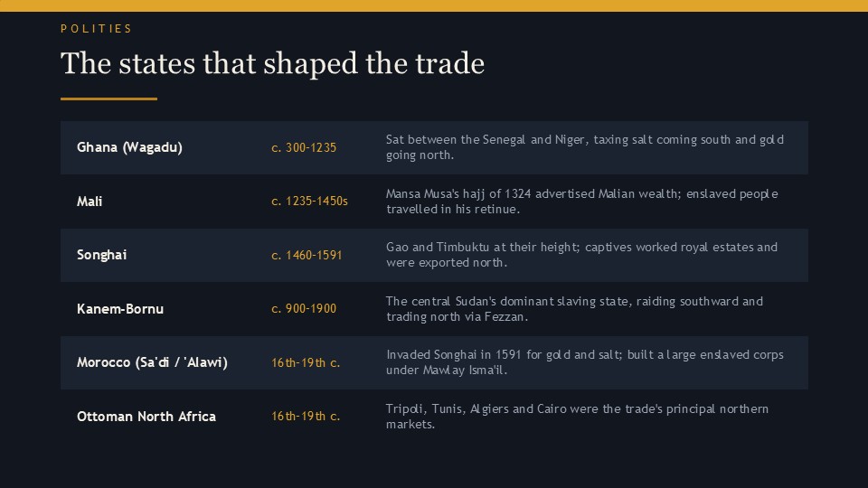Click the gold underline beneath the title
The width and height of the screenshot is (868, 488).
(x=108, y=99)
